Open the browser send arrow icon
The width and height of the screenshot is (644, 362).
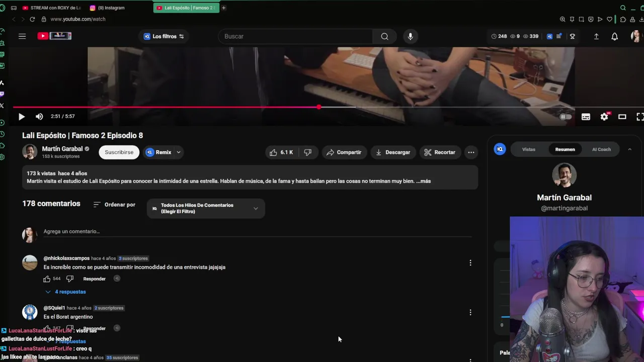[x=600, y=19]
